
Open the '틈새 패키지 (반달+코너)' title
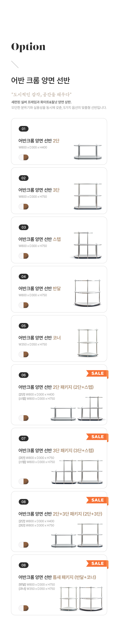tap(57, 577)
